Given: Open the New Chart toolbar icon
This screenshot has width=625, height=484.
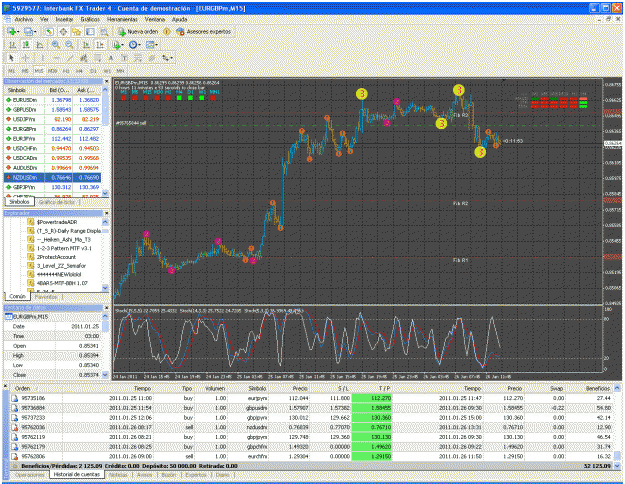Looking at the screenshot, I should coord(11,31).
